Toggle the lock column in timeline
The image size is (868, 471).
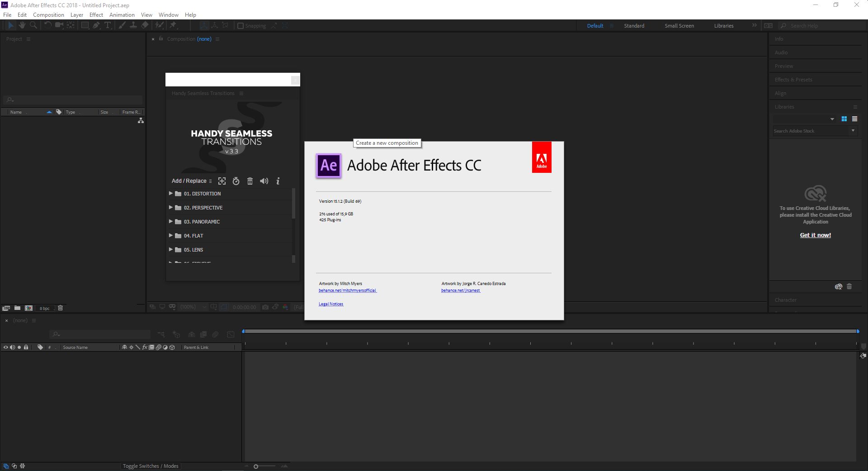coord(26,347)
